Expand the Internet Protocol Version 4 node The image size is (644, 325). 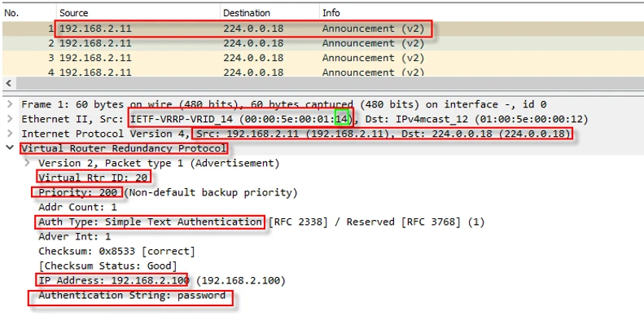10,134
